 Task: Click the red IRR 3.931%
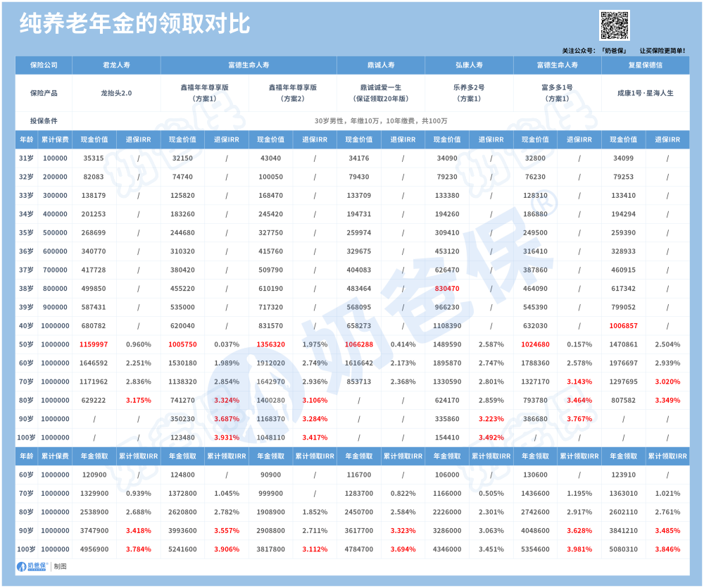coord(227,437)
